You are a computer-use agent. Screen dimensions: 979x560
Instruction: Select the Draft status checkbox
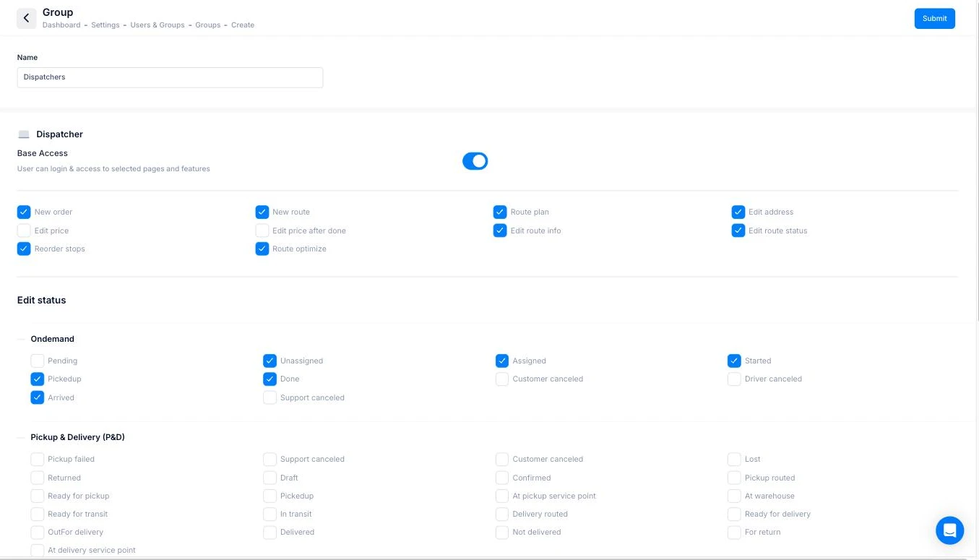(x=269, y=478)
